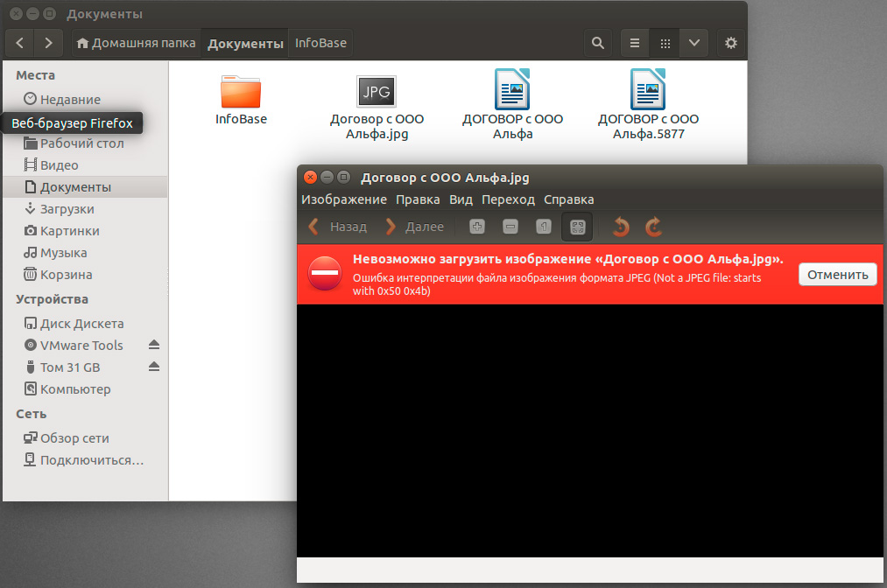Screen dimensions: 887x588
Task: Click zoom out icon in image viewer
Action: [x=510, y=227]
